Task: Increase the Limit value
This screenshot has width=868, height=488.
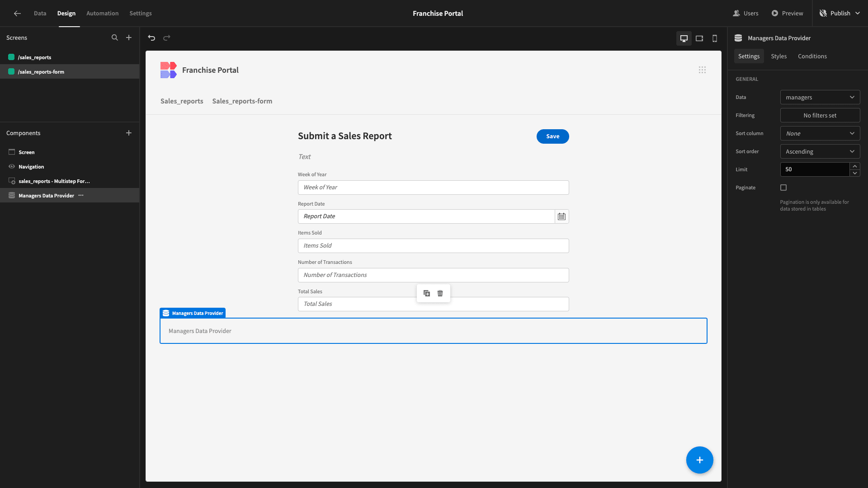Action: (x=854, y=166)
